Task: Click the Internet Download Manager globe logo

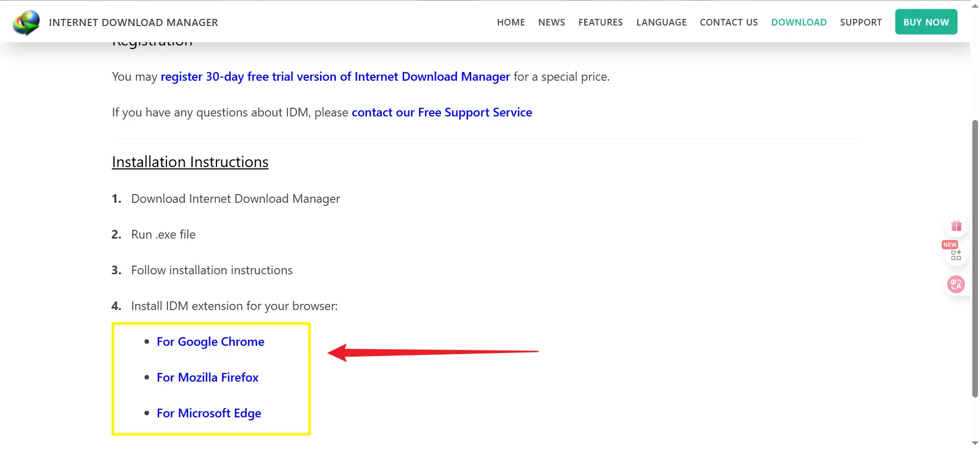Action: coord(27,22)
